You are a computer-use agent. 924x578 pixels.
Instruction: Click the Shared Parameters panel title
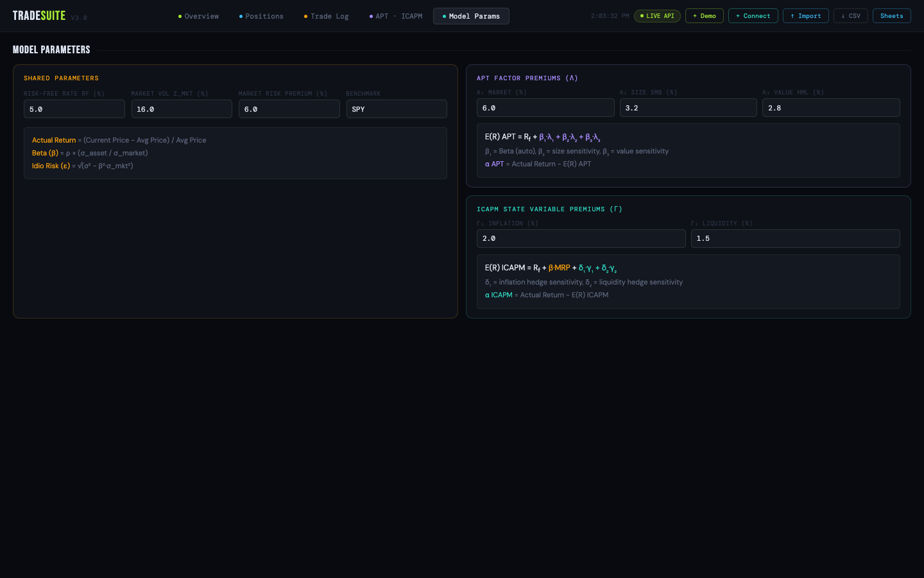[x=61, y=78]
